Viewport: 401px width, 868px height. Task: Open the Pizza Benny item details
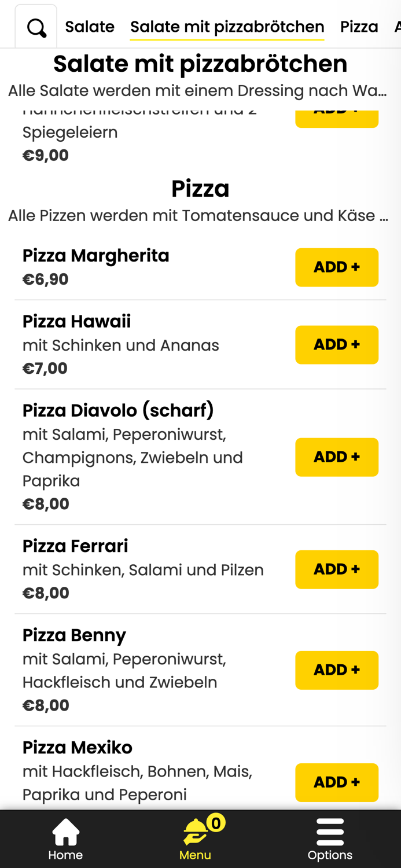point(74,635)
